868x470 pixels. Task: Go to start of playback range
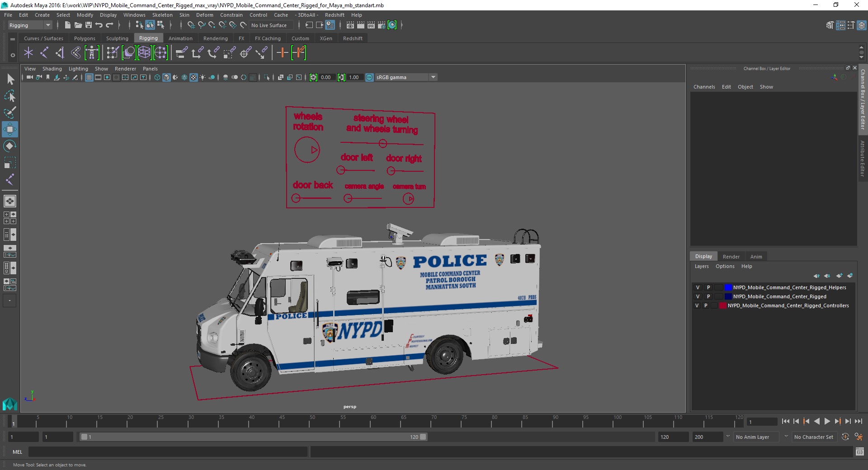click(x=786, y=421)
